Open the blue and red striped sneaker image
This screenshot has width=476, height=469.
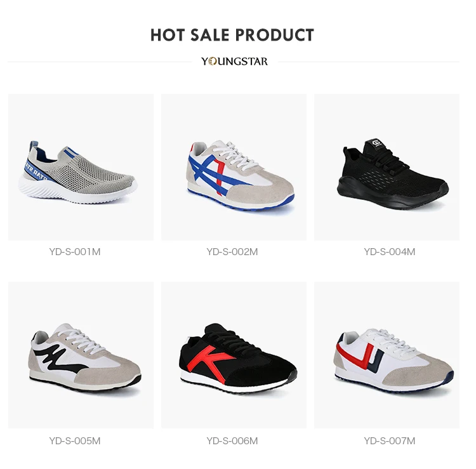coord(234,167)
